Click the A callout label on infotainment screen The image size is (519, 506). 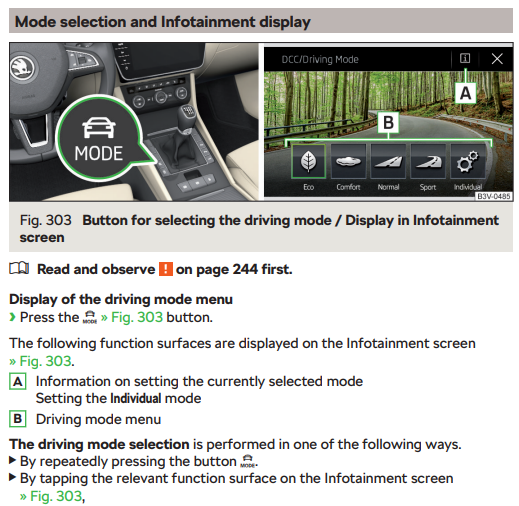pyautogui.click(x=465, y=93)
